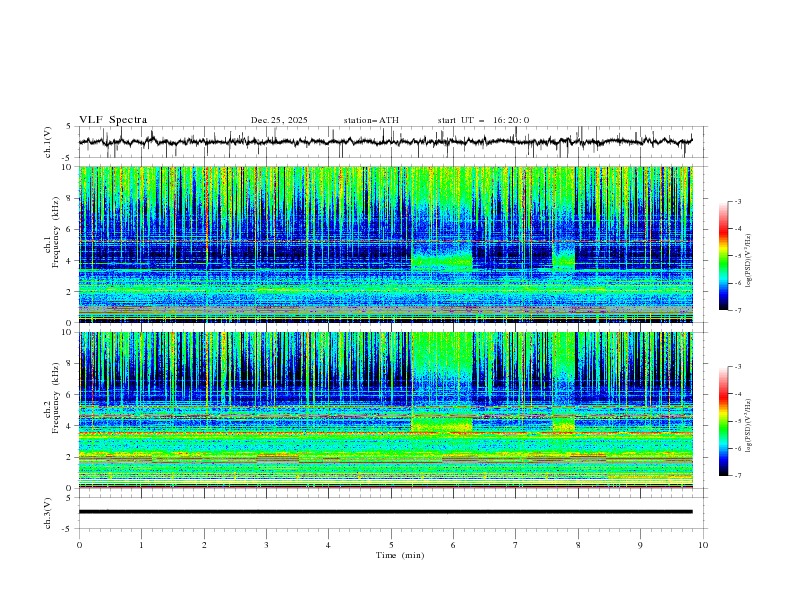
Task: Click the '8' kHz tick on ch.1 axis
Action: tap(71, 198)
